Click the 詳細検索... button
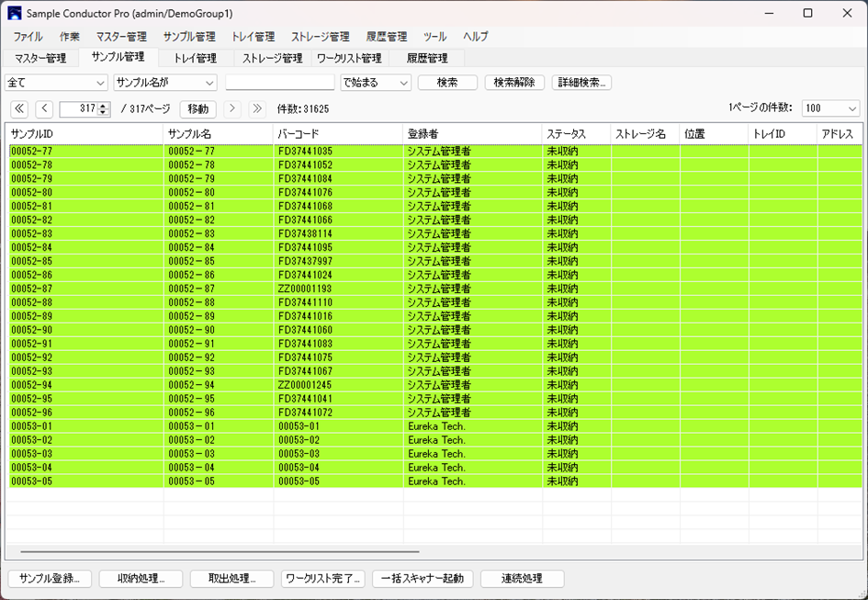 [x=581, y=83]
